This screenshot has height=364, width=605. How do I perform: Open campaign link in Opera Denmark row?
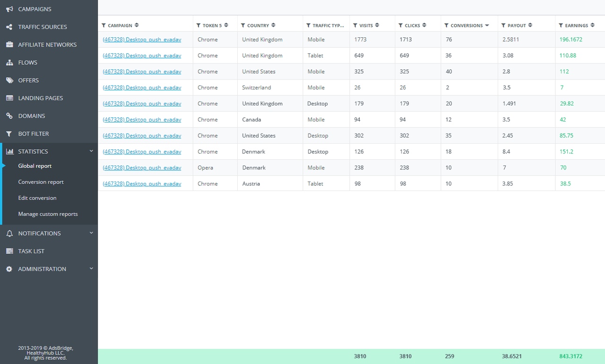pos(142,168)
